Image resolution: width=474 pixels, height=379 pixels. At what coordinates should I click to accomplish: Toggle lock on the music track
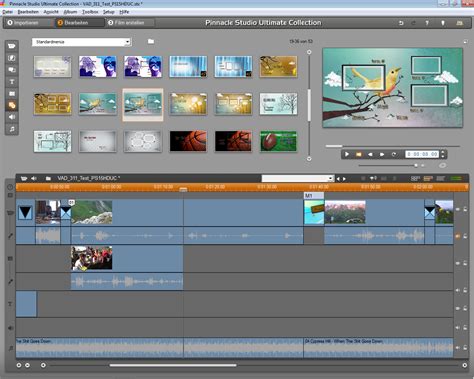tap(465, 347)
